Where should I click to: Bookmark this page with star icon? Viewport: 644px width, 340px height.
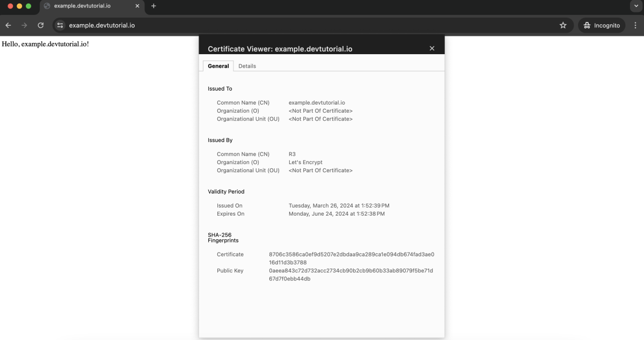563,25
